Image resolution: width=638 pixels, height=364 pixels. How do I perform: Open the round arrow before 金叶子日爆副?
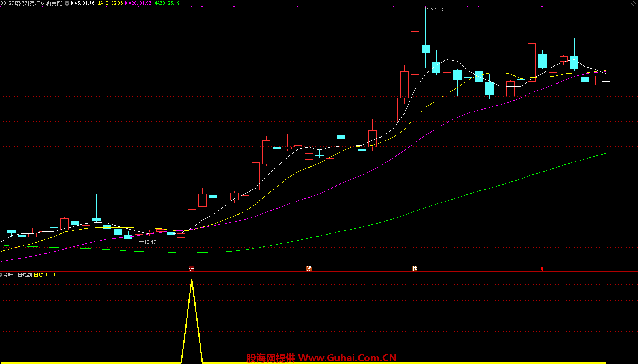coord(1,275)
